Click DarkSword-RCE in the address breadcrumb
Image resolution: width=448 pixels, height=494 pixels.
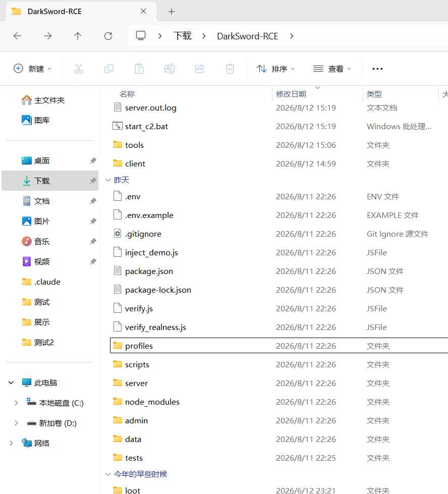[247, 36]
